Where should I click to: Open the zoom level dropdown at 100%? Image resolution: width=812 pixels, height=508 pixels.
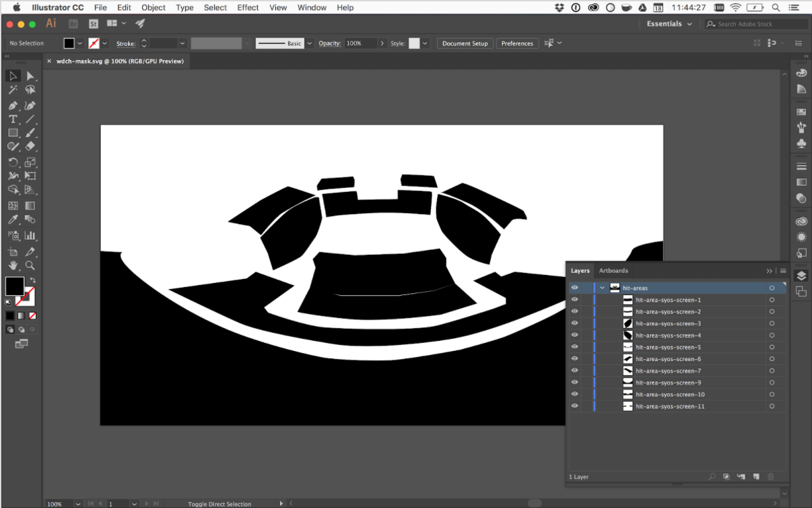79,503
